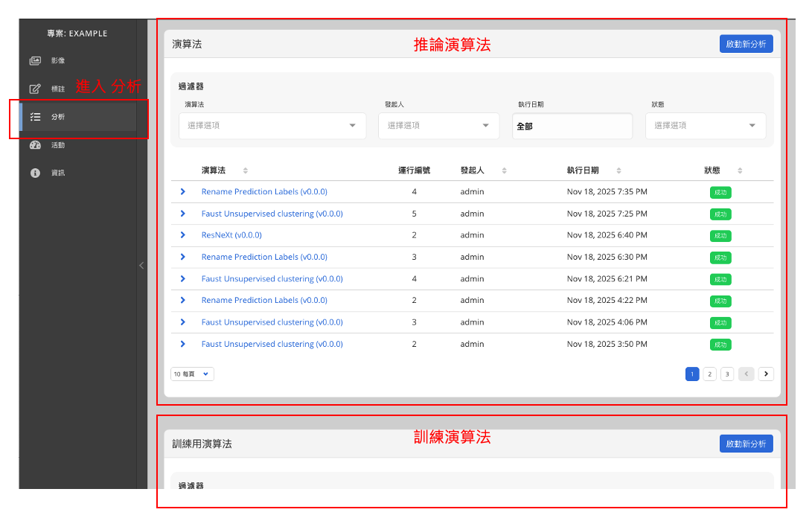Collapse the sidebar with the left chevron

[141, 265]
